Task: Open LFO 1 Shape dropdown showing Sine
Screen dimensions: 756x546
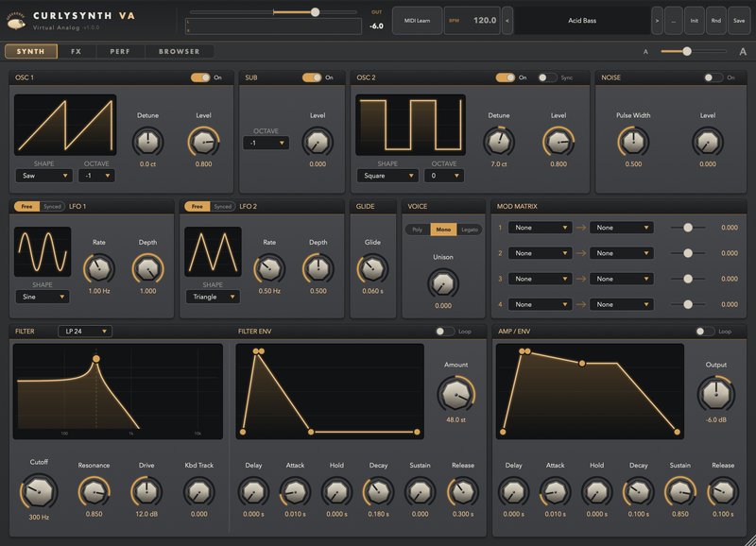Action: coord(43,297)
